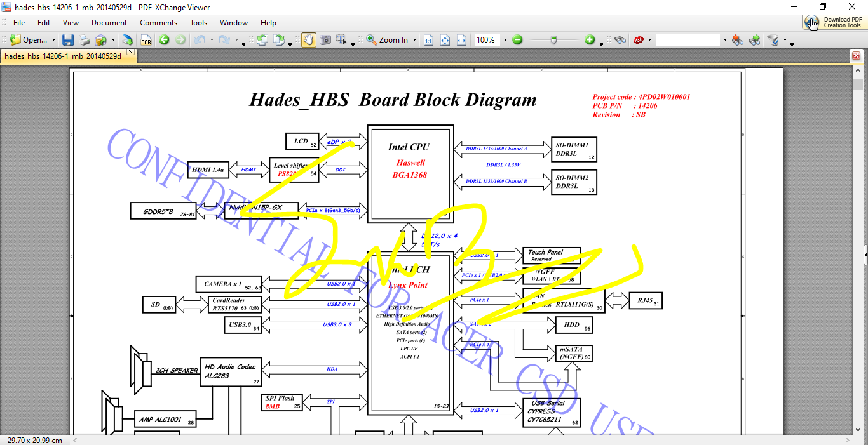
Task: Set the view to Actual Size (1:1)
Action: coord(428,40)
